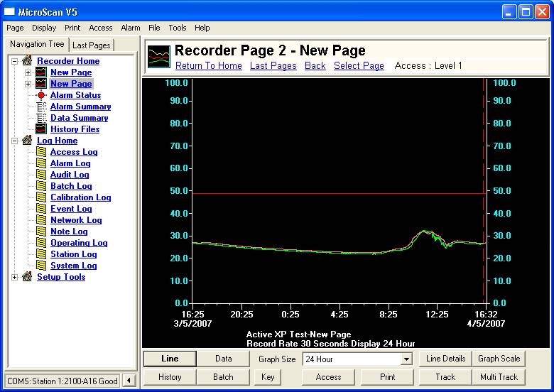
Task: Open the File menu
Action: 154,28
